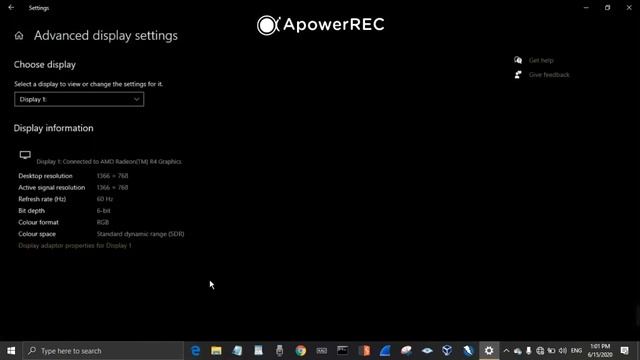Select the Colour format value RGB
The width and height of the screenshot is (640, 360).
pyautogui.click(x=103, y=222)
